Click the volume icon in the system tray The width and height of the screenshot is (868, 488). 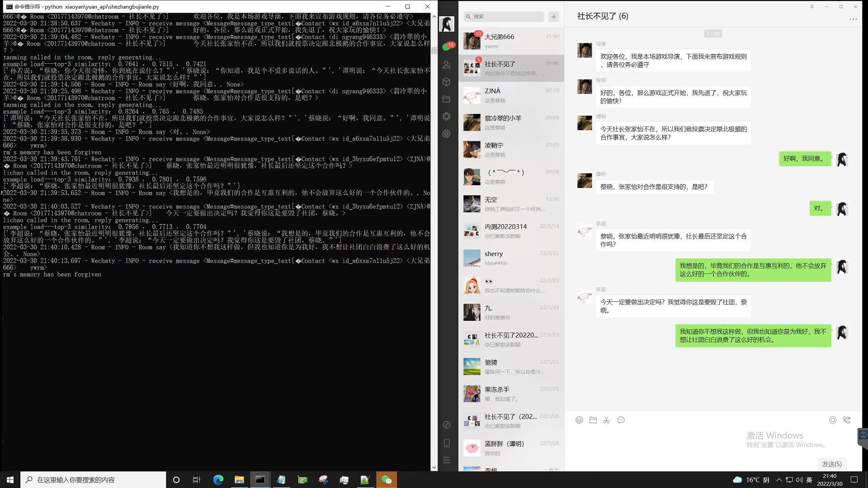click(x=799, y=480)
